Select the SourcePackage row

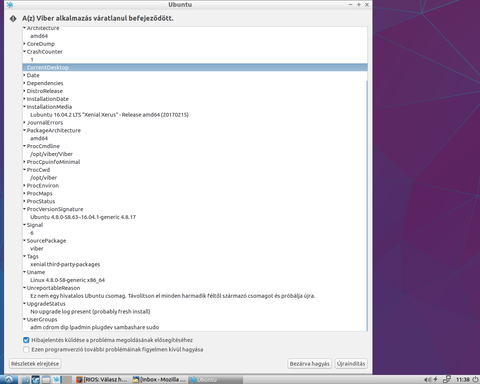point(195,241)
